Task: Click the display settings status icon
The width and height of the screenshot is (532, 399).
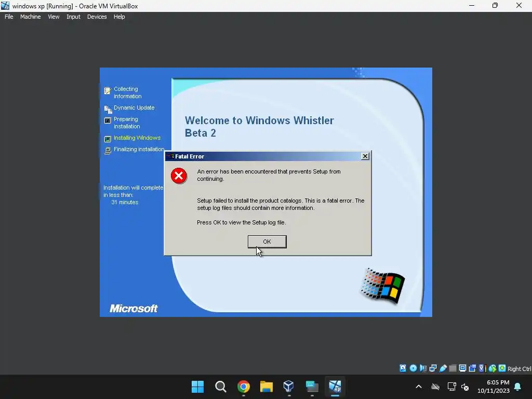Action: [462, 368]
